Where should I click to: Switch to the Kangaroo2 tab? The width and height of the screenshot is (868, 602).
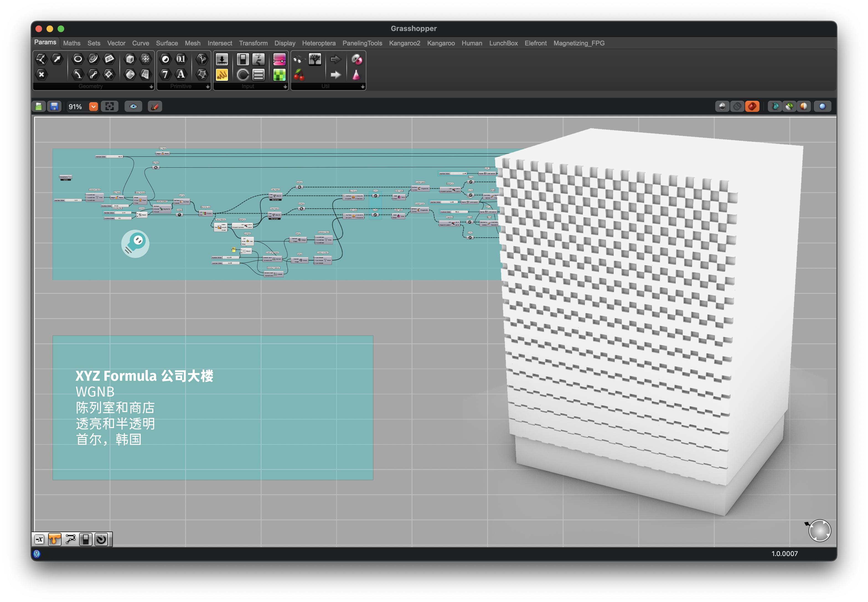(x=404, y=43)
